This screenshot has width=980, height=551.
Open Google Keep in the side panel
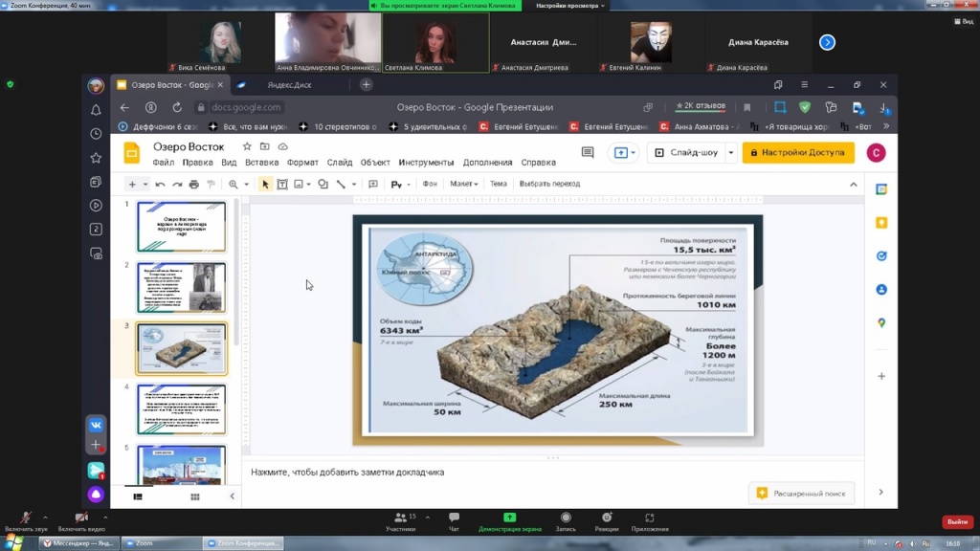click(881, 223)
